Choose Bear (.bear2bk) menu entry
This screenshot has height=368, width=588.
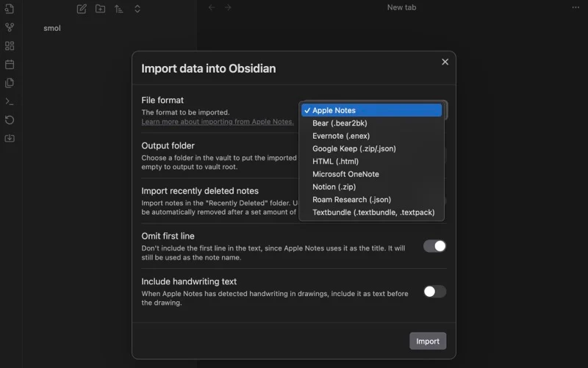click(x=340, y=123)
